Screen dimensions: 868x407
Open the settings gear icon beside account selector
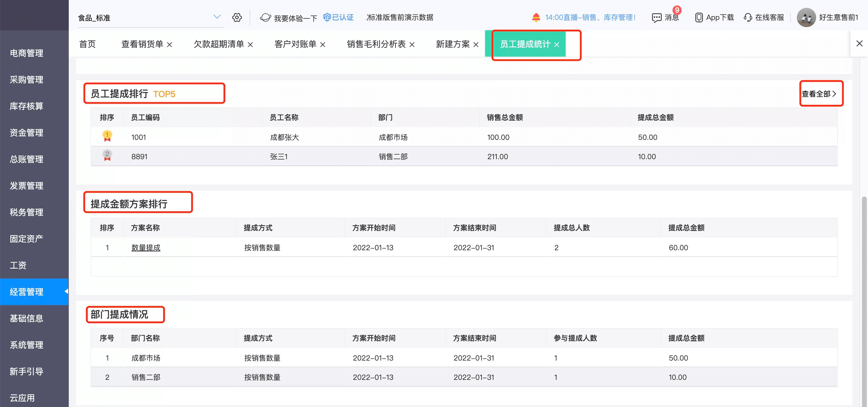point(237,17)
